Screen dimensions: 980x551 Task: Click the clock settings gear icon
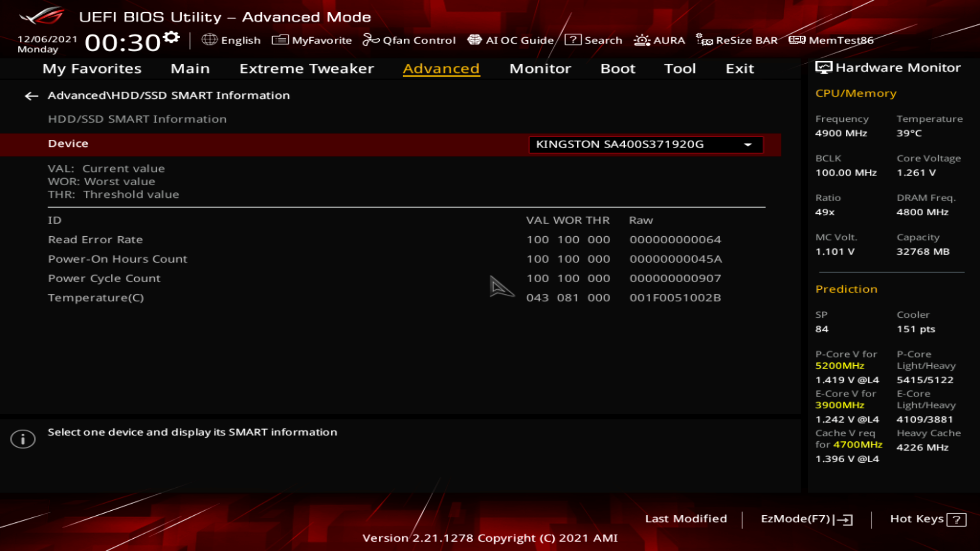point(171,37)
